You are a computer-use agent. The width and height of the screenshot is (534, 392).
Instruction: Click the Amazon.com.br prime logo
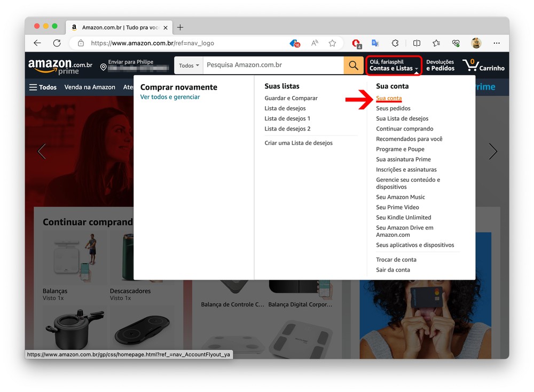(60, 66)
